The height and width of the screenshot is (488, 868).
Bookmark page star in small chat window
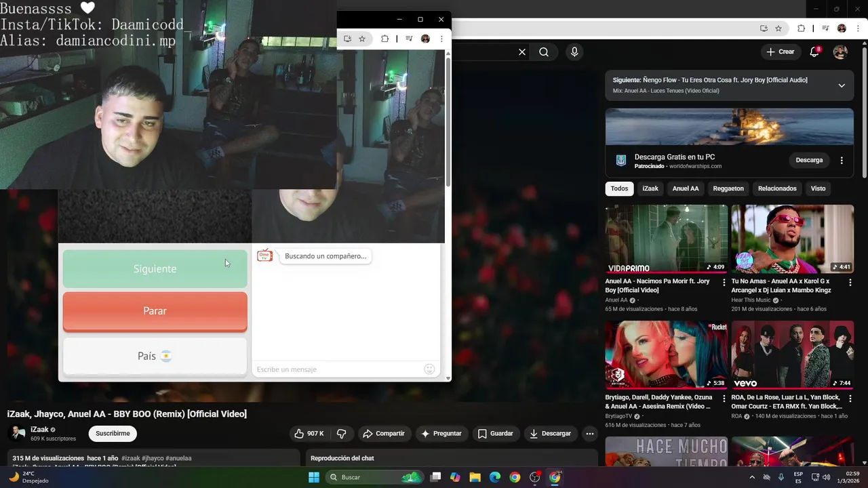pos(362,39)
